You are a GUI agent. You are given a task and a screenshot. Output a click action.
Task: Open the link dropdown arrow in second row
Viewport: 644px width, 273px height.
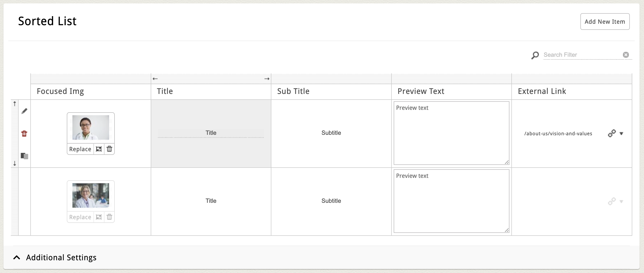pos(621,202)
